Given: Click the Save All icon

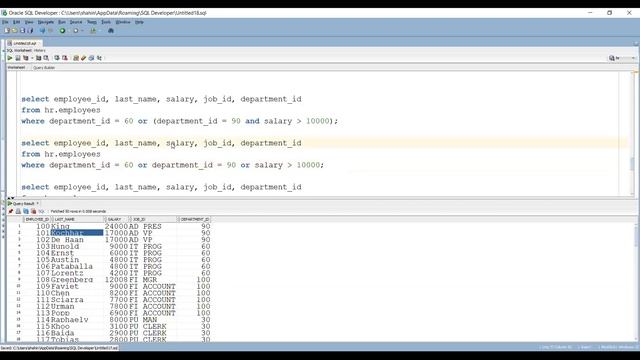Looking at the screenshot, I should coord(30,31).
